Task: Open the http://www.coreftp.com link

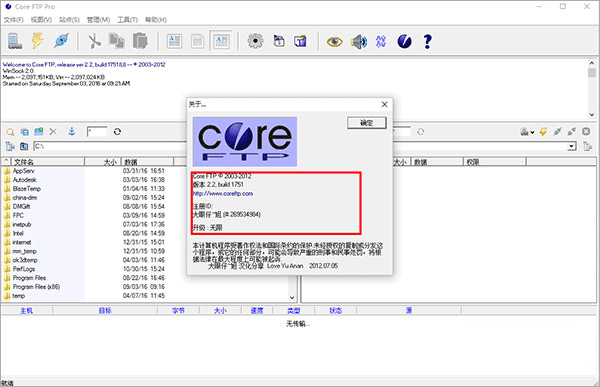Action: pos(223,194)
